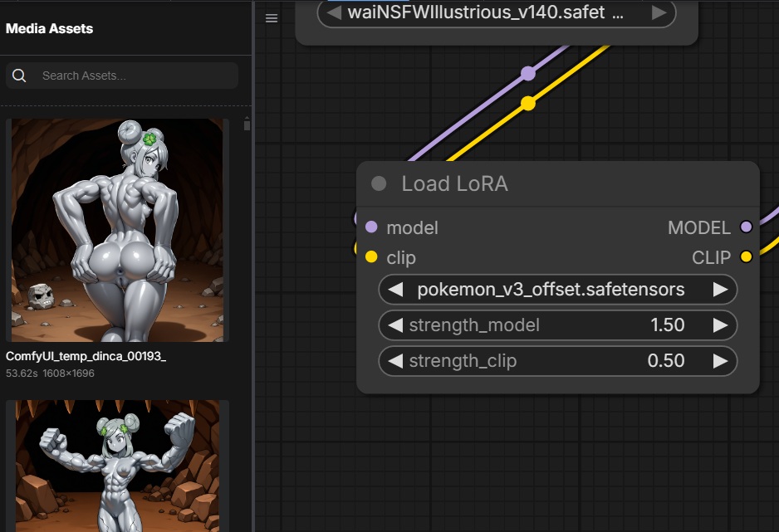
Task: Decrease strength_model with its left arrow
Action: pyautogui.click(x=395, y=325)
